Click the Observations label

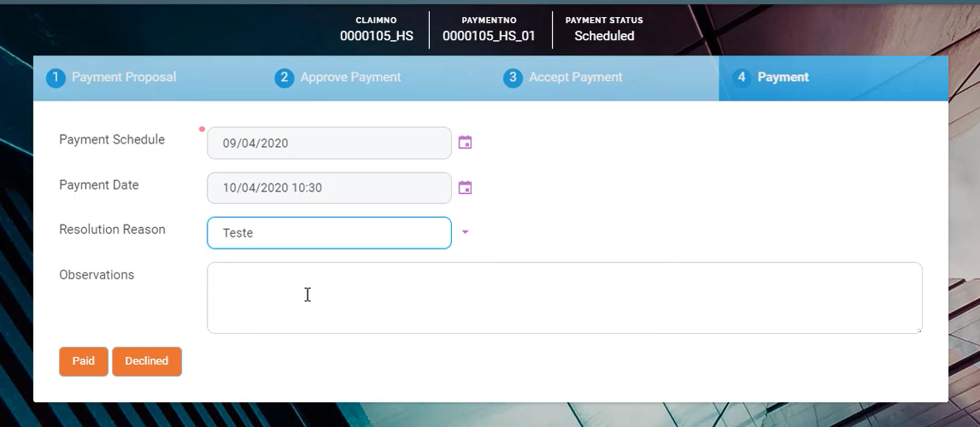point(97,275)
